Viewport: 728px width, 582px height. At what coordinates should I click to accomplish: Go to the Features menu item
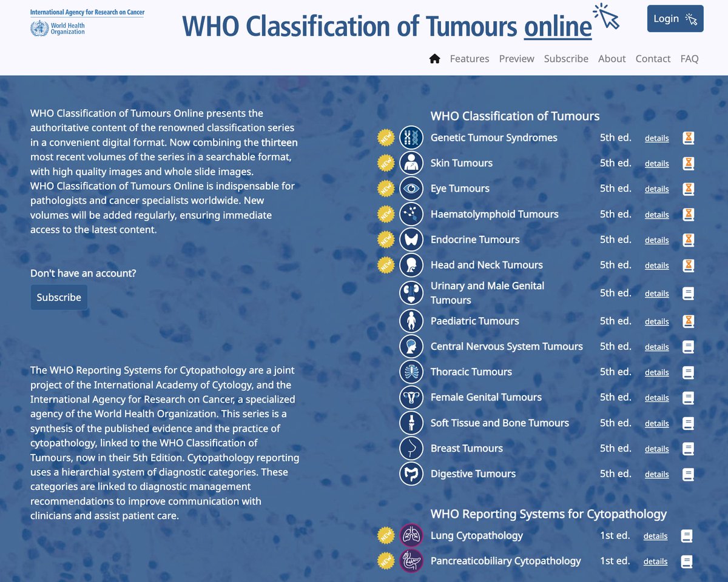(470, 59)
